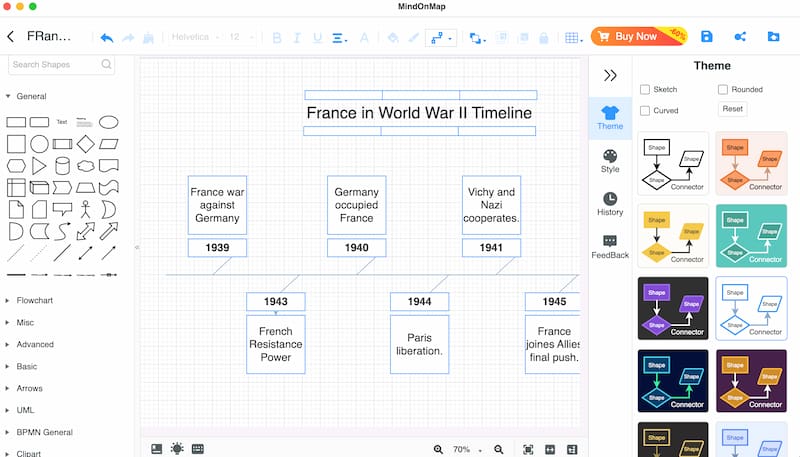This screenshot has height=457, width=800.
Task: Select the callout speech bubble shape
Action: (x=62, y=209)
